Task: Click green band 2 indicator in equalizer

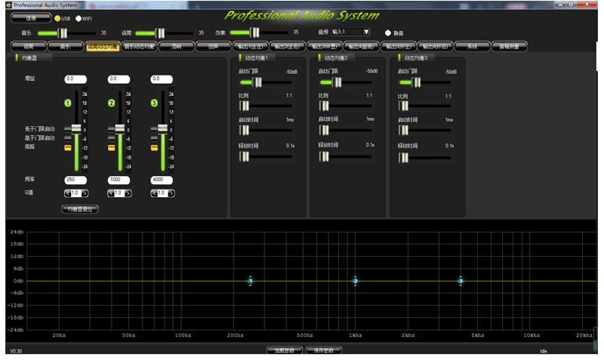Action: (111, 103)
